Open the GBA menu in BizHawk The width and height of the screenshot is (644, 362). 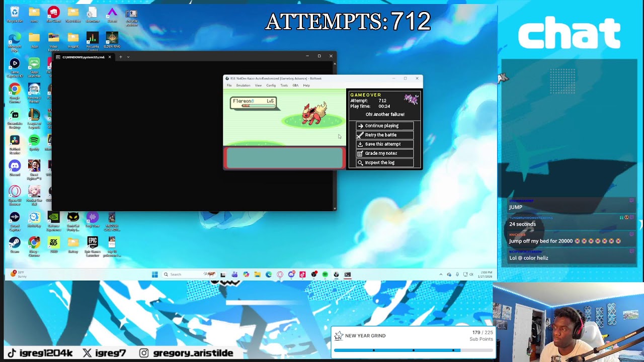click(x=295, y=85)
